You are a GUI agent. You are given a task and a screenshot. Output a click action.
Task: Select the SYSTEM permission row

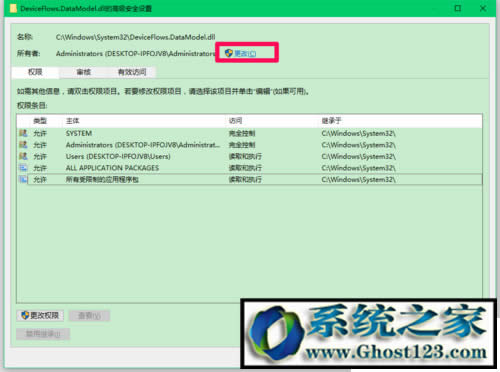click(x=249, y=133)
